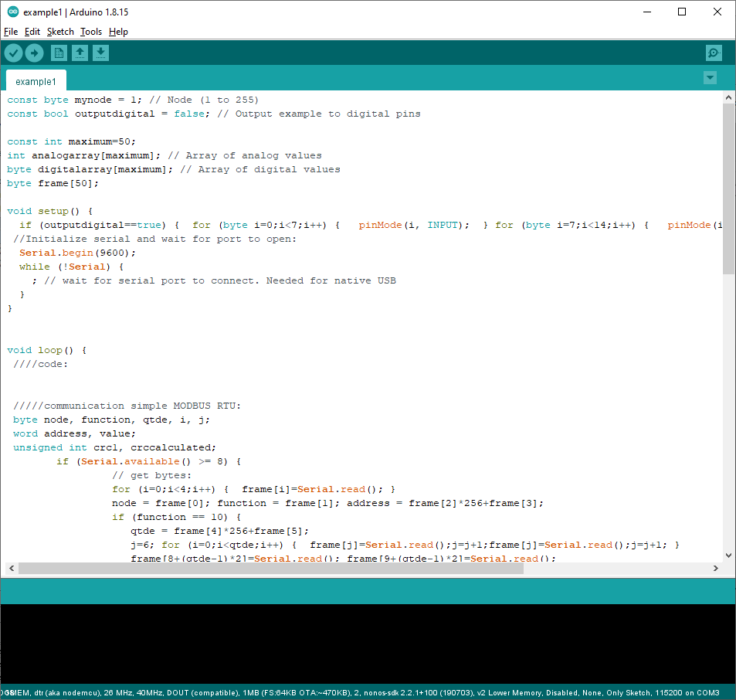Click the Verify sketch checkmark button
The height and width of the screenshot is (700, 736).
[14, 53]
